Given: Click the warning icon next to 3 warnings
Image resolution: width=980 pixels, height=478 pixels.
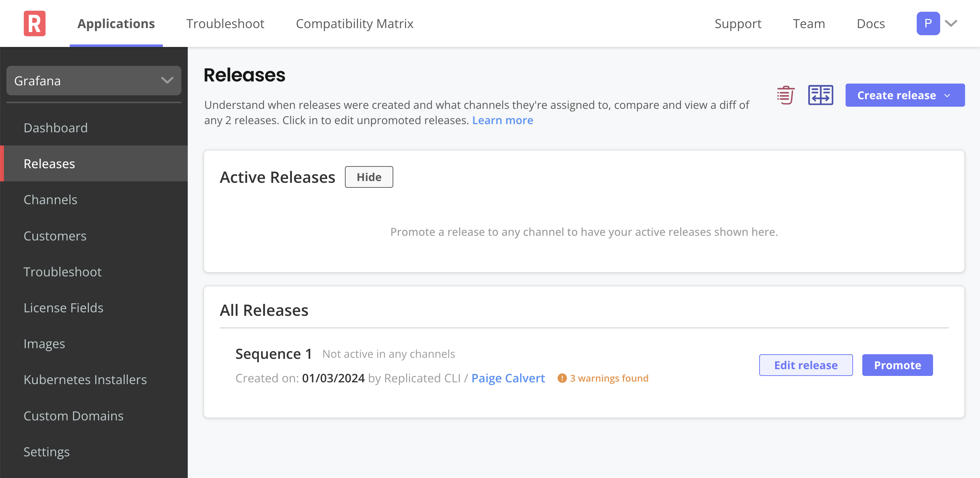Looking at the screenshot, I should click(x=561, y=377).
